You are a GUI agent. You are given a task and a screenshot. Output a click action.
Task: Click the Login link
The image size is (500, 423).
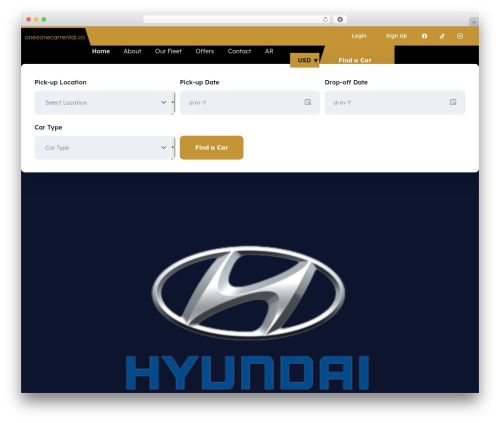[x=359, y=36]
